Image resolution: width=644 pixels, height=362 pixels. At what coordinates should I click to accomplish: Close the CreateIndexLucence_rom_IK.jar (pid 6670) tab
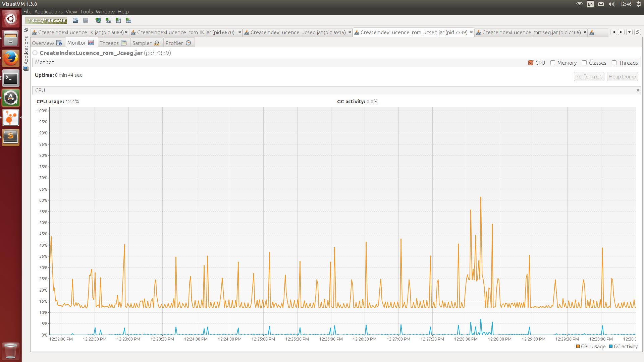239,32
